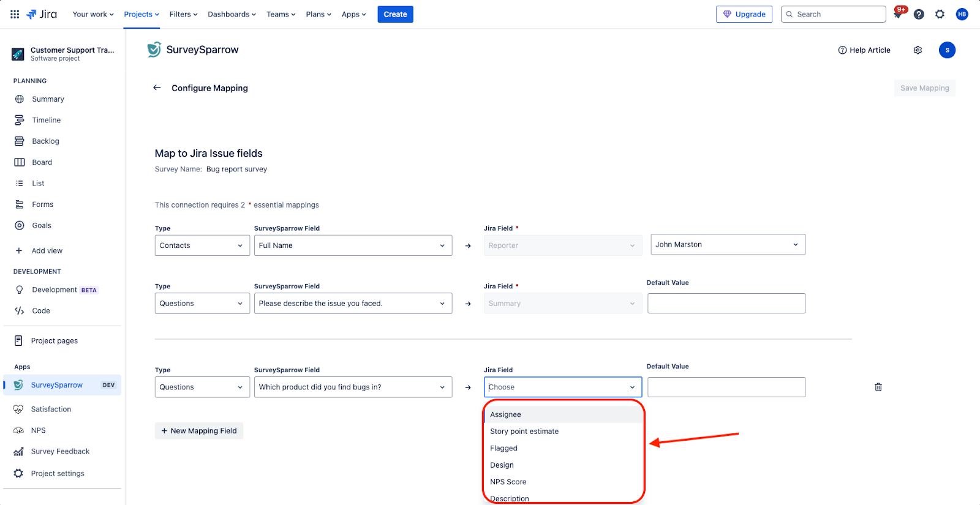Image resolution: width=980 pixels, height=505 pixels.
Task: Open the 'Which product did you find bugs in?' dropdown
Action: [353, 387]
